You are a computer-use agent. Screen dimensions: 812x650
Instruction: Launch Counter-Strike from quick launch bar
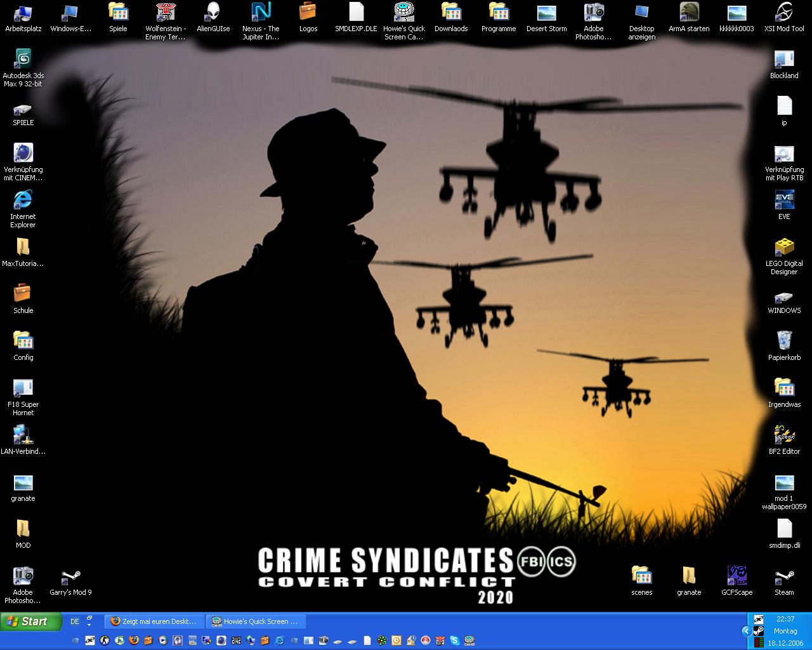point(105,640)
